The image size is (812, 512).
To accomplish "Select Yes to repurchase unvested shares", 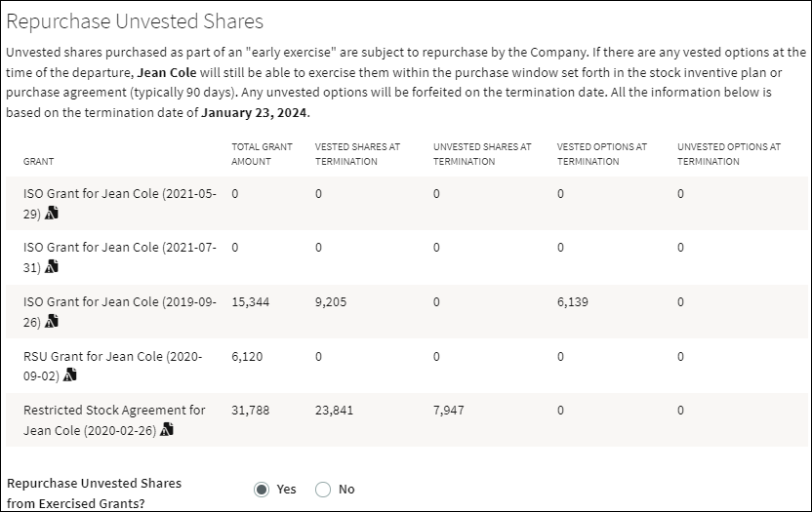I will 262,490.
